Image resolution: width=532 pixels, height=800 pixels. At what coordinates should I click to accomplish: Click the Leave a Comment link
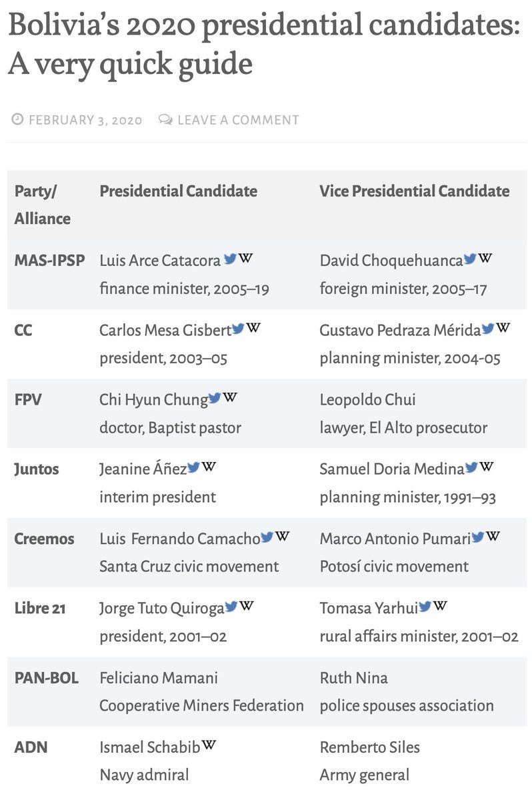point(238,120)
